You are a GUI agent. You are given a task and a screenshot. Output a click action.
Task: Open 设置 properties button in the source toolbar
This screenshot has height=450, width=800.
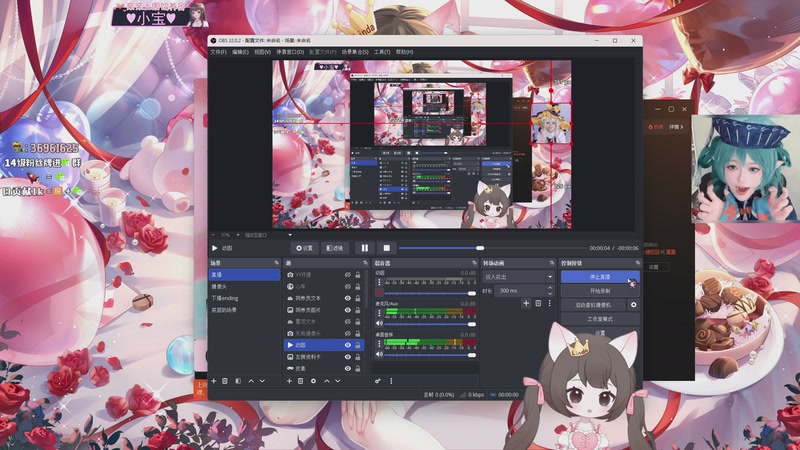305,248
